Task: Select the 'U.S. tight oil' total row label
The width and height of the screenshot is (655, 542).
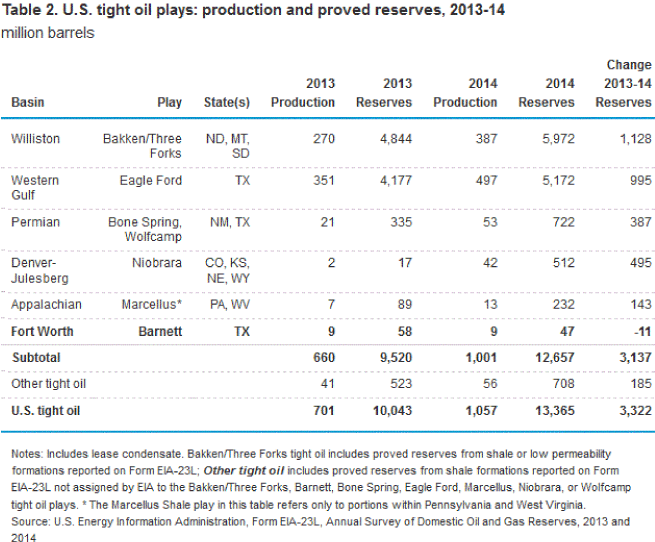Action: 48,410
